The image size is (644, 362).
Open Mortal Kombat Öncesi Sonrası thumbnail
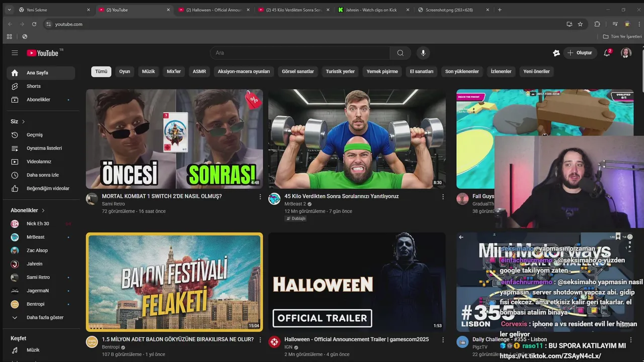pyautogui.click(x=174, y=139)
